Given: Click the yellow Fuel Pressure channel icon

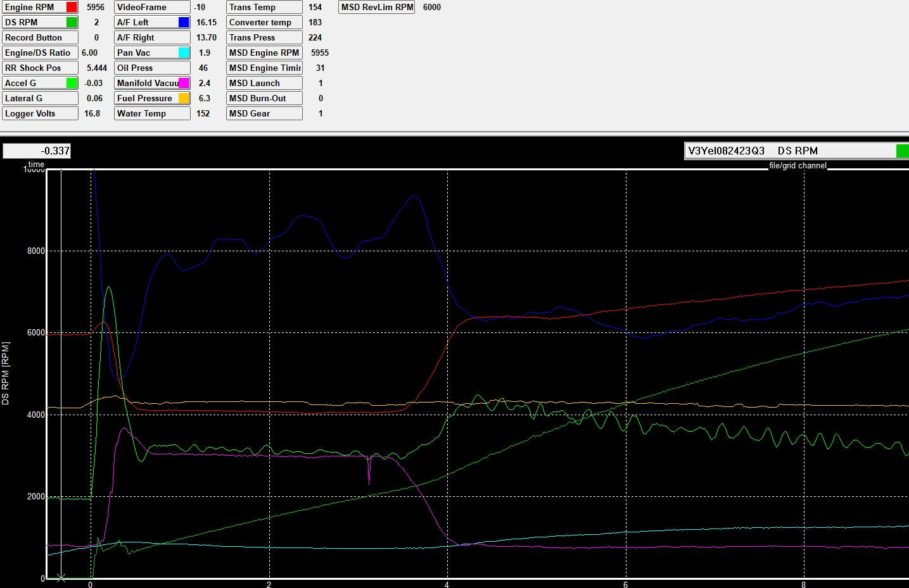Looking at the screenshot, I should [183, 98].
